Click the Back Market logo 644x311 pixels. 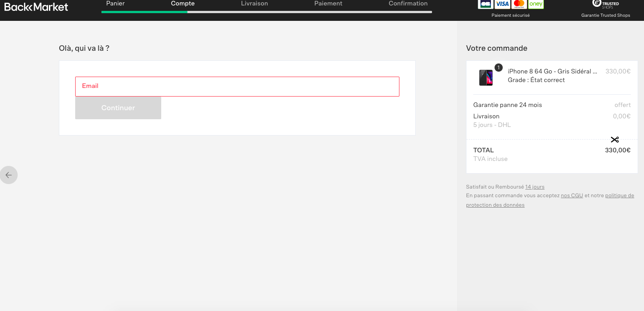36,7
